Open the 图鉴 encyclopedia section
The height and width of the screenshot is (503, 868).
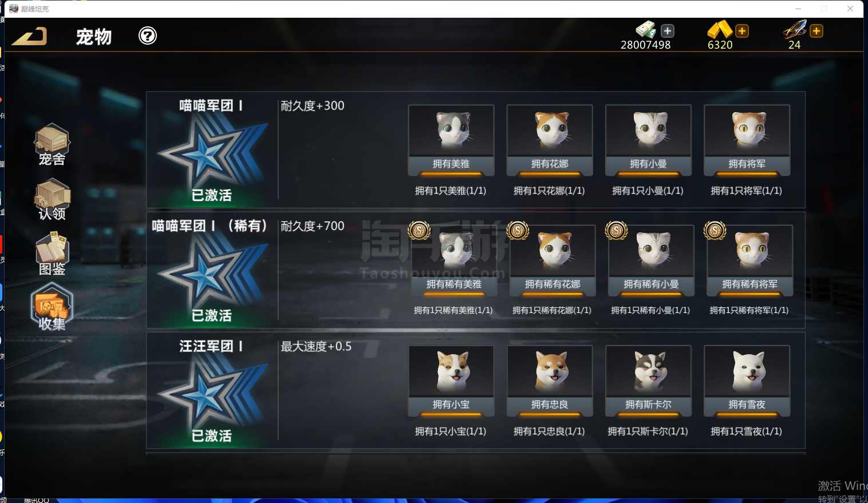pos(52,254)
